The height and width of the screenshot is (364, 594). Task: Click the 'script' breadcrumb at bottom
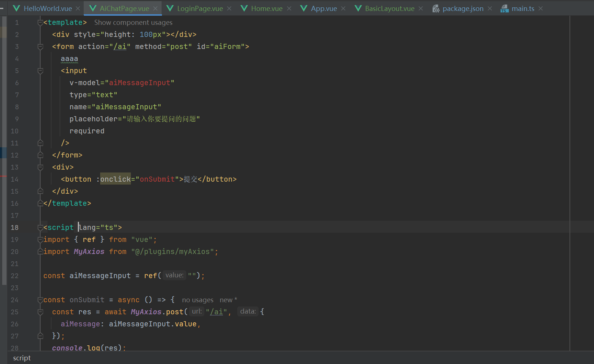coord(22,358)
